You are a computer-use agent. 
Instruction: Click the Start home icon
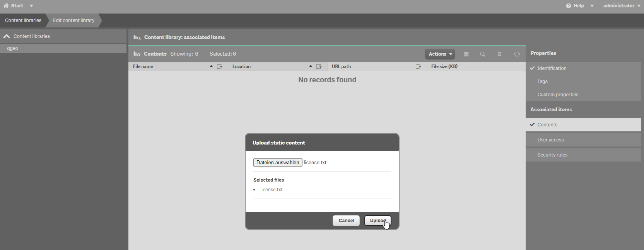pyautogui.click(x=6, y=6)
